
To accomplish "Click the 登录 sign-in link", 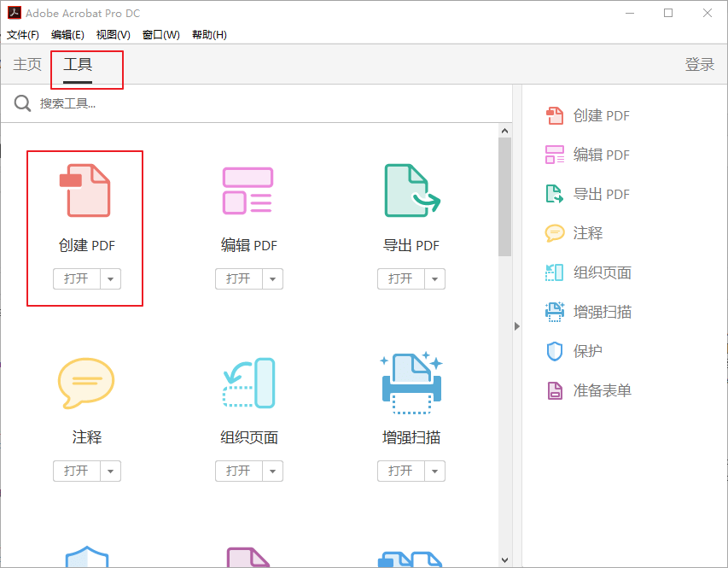I will (700, 64).
